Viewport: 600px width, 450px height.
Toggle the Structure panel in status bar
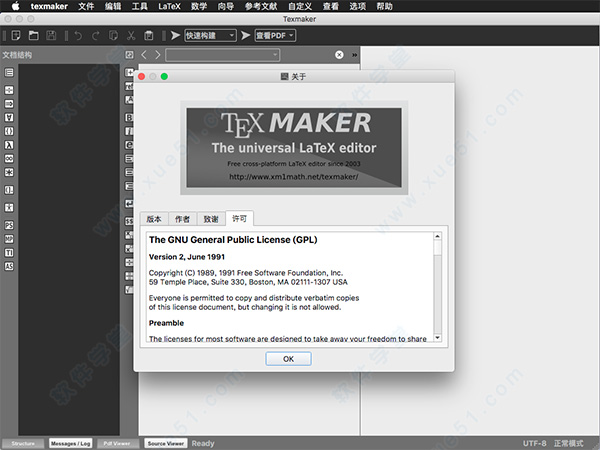[23, 443]
